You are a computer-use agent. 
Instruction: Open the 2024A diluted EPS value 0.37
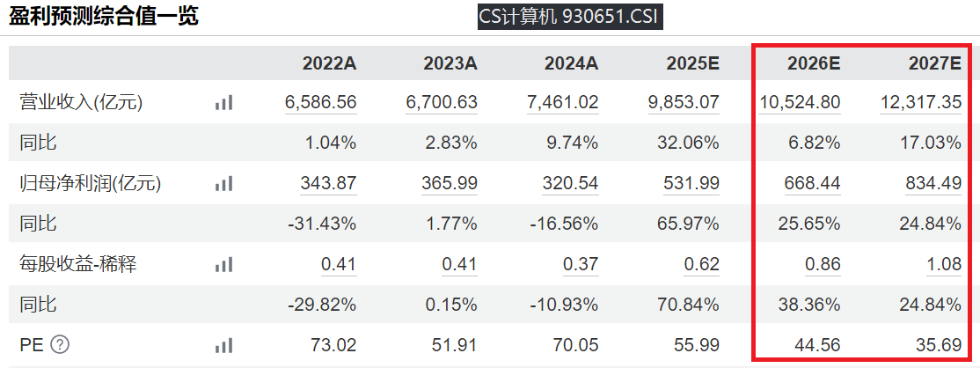tap(581, 264)
